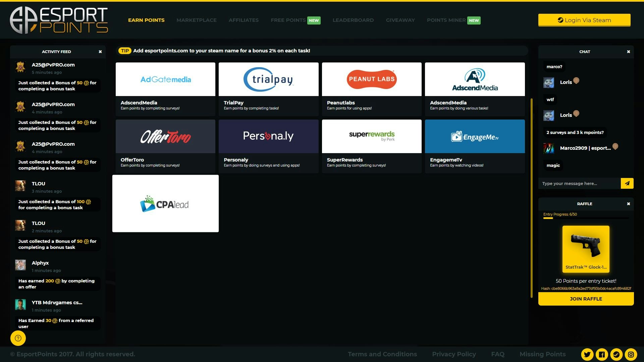Viewport: 644px width, 362px height.
Task: Open the Affiliates tab
Action: tap(244, 20)
